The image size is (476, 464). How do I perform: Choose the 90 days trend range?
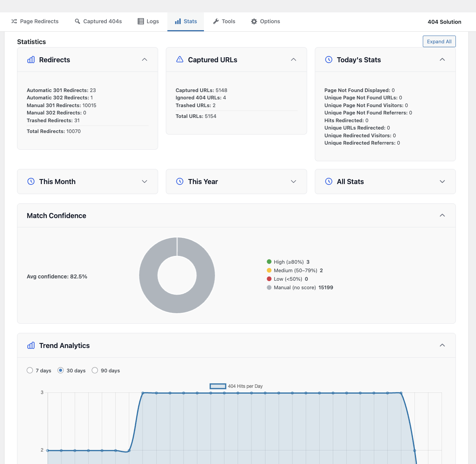click(95, 370)
